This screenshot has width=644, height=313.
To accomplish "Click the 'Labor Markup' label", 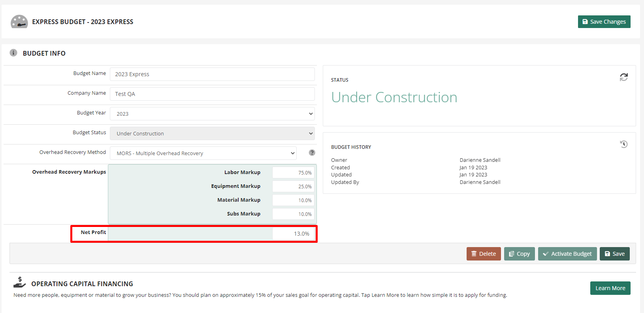I will (242, 172).
